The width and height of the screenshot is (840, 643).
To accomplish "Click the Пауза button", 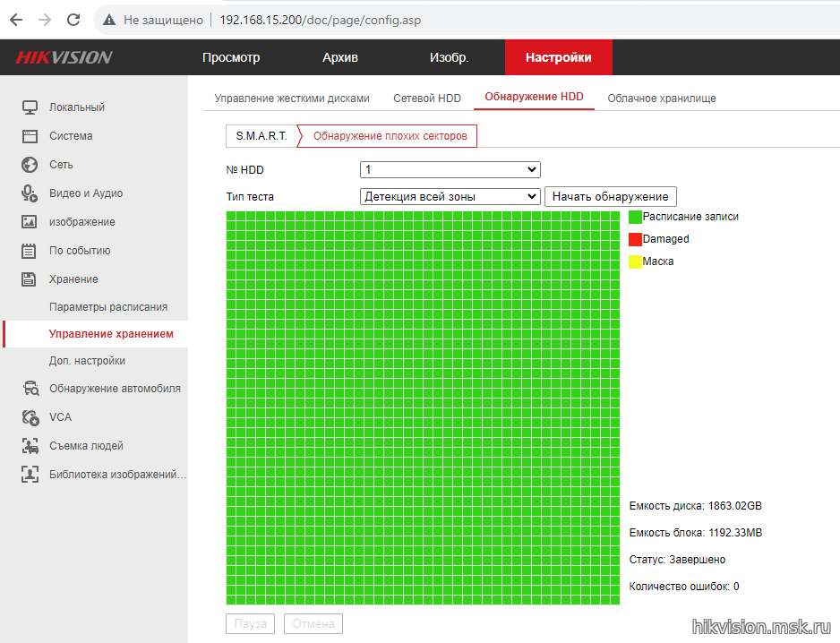I will (250, 623).
